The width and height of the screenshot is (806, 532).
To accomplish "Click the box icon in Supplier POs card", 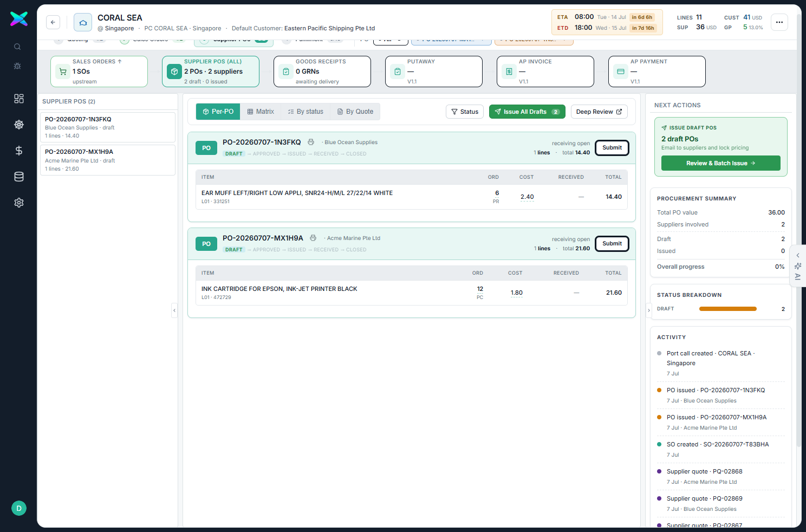I will pos(174,72).
